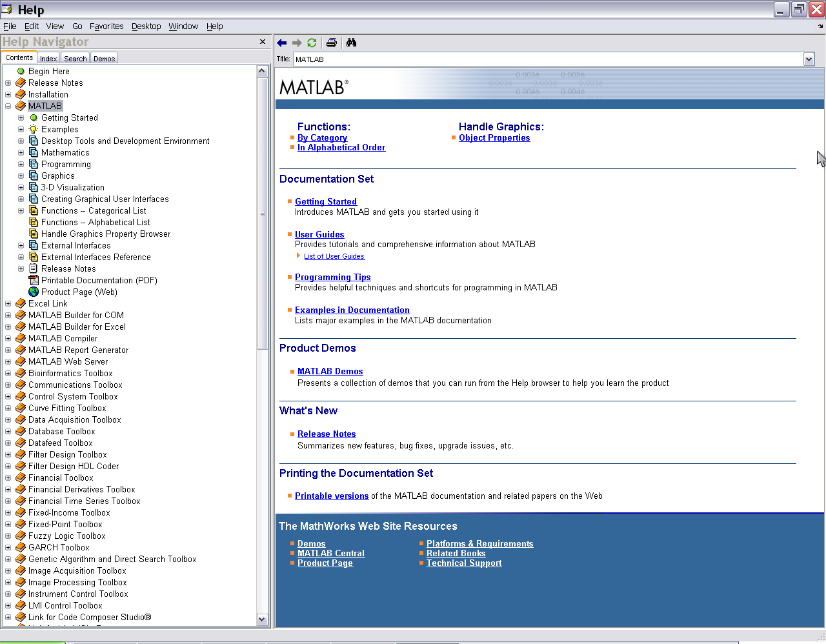Print the page using the printer icon
Image resolution: width=826 pixels, height=644 pixels.
click(332, 43)
